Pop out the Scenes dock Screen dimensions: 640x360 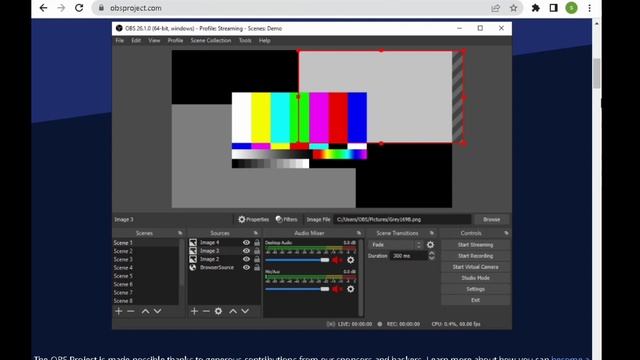[x=180, y=233]
